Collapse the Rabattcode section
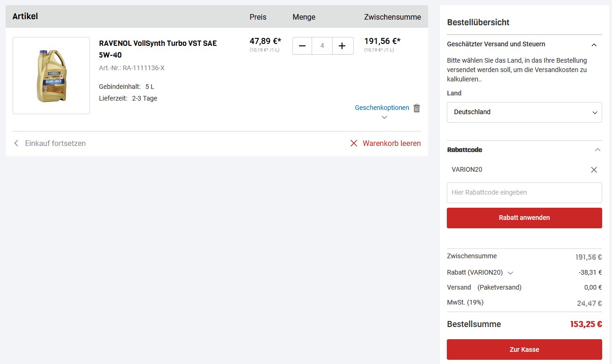This screenshot has height=364, width=612. [x=597, y=150]
